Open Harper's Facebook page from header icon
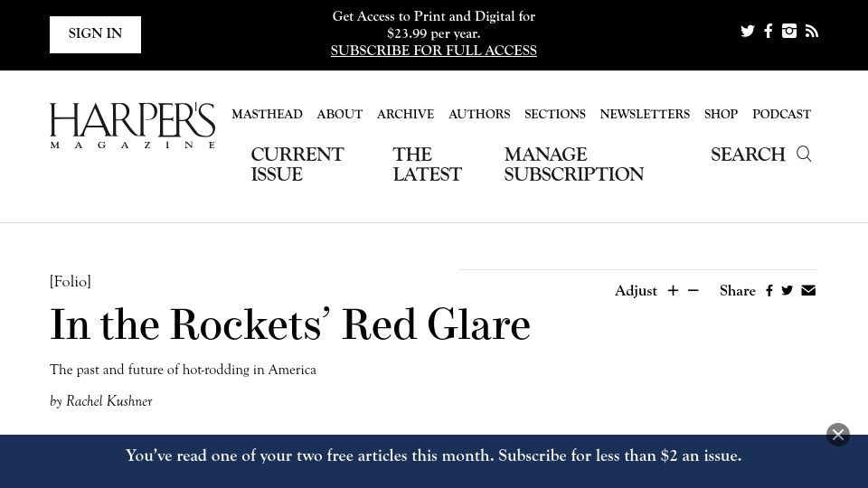This screenshot has width=868, height=488. [x=768, y=31]
